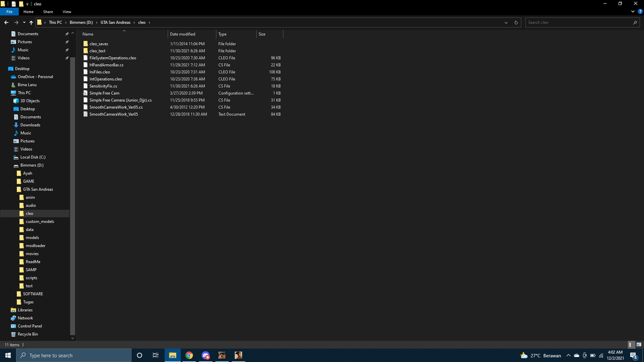The height and width of the screenshot is (362, 644).
Task: Open the chevron after cleo breadcrumb
Action: 149,22
